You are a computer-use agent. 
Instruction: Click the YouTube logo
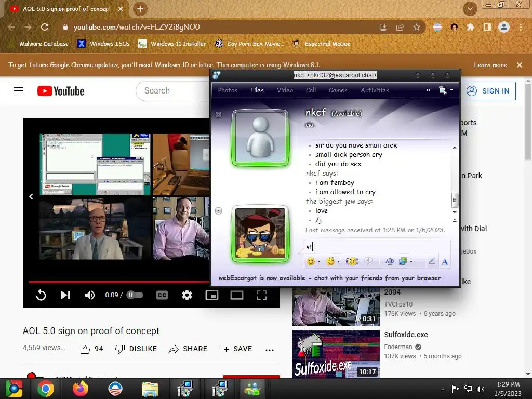[61, 91]
